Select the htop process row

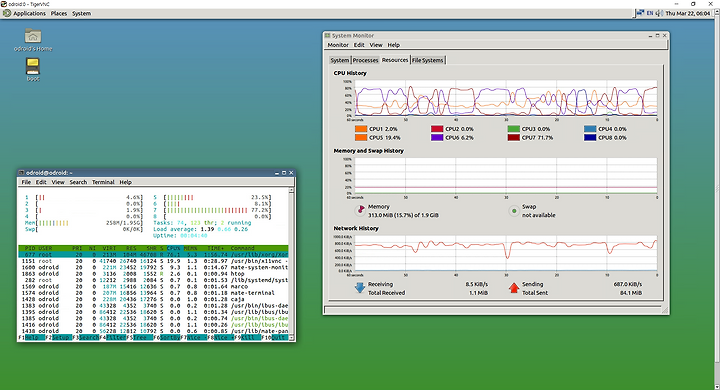click(153, 274)
